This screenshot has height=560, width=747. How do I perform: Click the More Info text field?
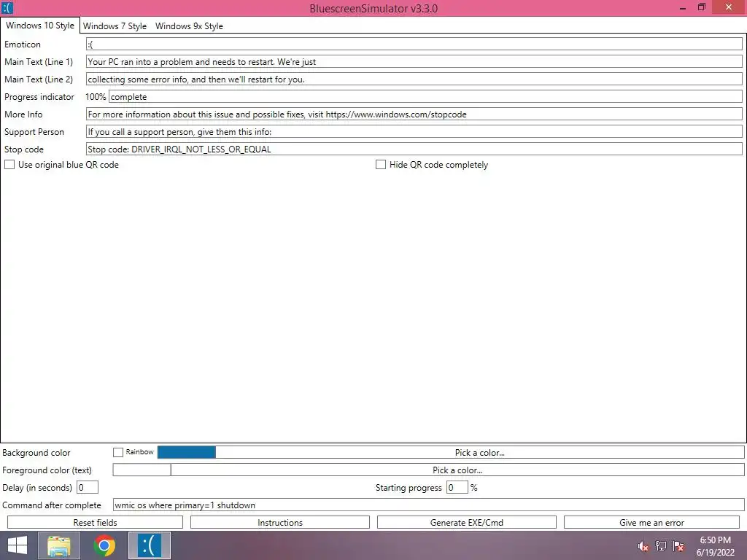coord(414,114)
